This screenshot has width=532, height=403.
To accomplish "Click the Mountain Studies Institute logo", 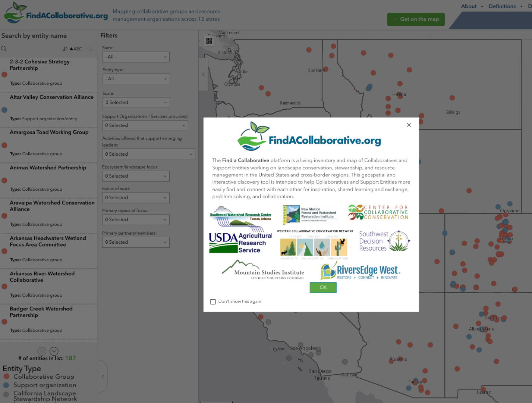I will pyautogui.click(x=263, y=269).
